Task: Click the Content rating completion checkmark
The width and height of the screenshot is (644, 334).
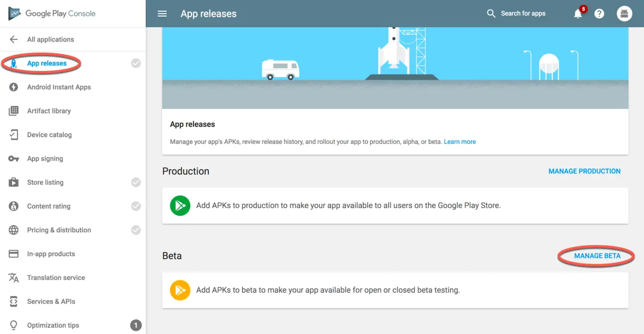Action: click(x=136, y=206)
